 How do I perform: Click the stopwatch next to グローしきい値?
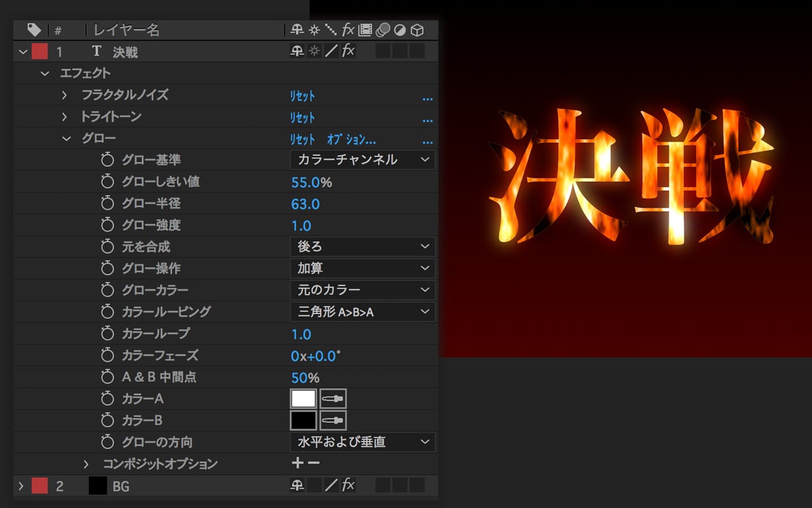click(108, 182)
